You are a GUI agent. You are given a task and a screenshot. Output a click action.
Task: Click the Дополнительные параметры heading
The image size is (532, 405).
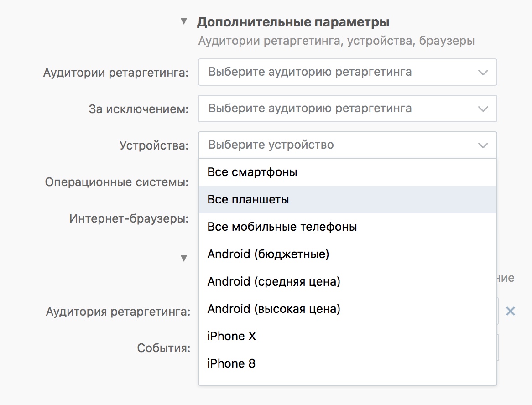click(293, 22)
